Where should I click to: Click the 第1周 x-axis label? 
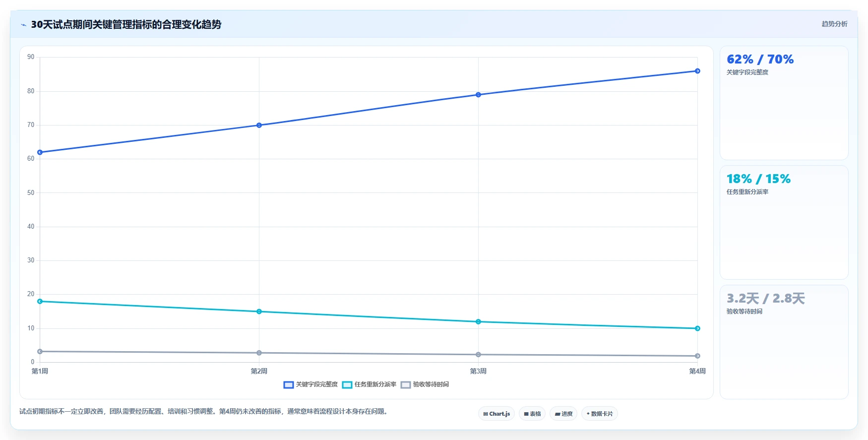40,371
